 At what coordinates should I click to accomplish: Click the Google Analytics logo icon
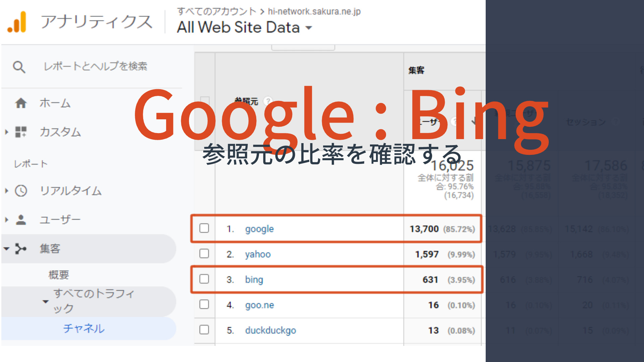click(x=17, y=22)
